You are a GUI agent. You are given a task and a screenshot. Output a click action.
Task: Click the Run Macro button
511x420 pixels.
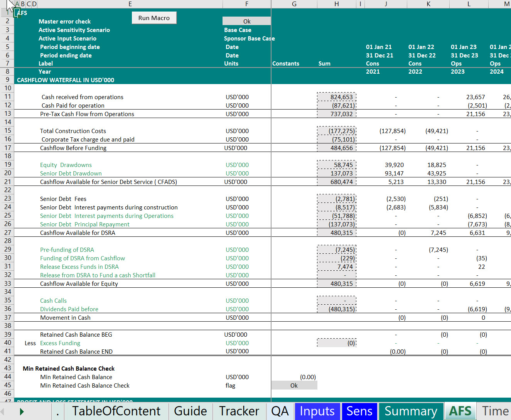(x=154, y=18)
